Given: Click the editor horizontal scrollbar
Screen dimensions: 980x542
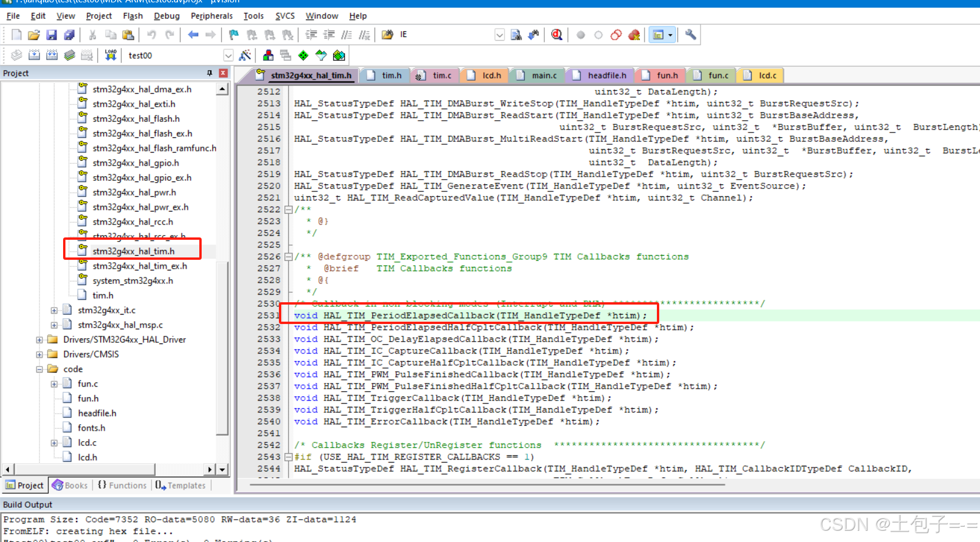Looking at the screenshot, I should coord(487,484).
